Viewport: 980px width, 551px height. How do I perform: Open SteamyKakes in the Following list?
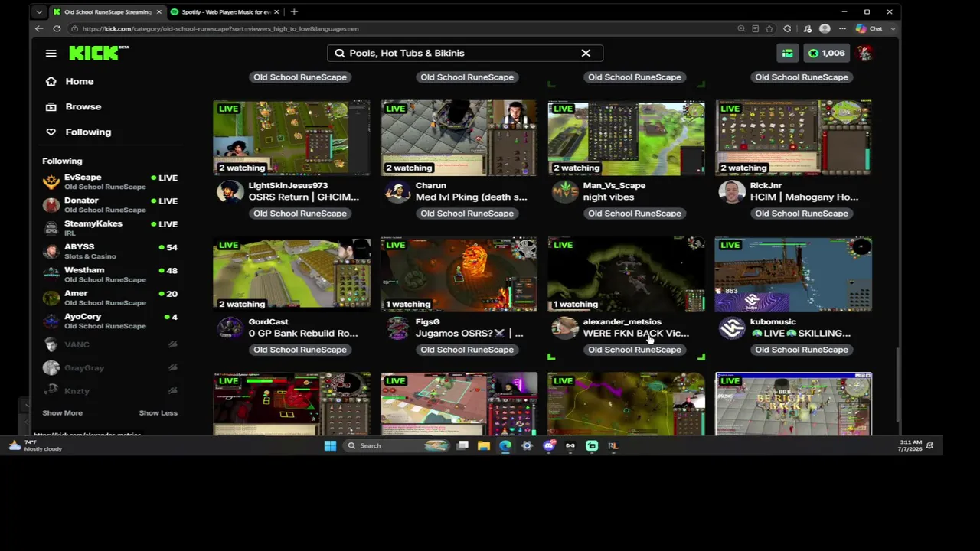coord(110,227)
